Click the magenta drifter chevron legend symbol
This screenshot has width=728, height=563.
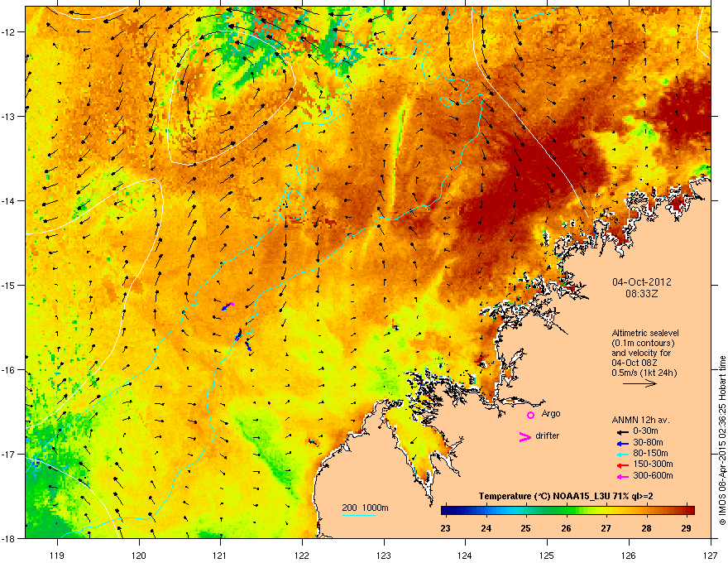(x=524, y=436)
